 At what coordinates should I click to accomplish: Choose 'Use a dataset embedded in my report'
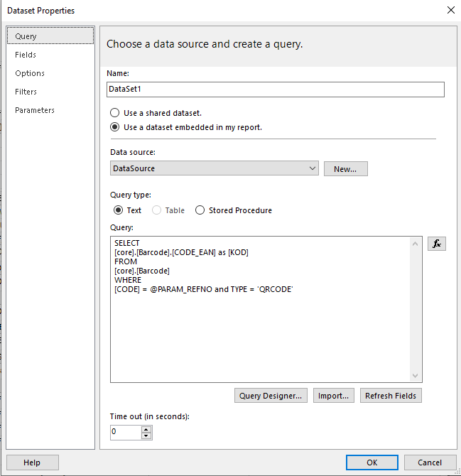[x=115, y=128]
